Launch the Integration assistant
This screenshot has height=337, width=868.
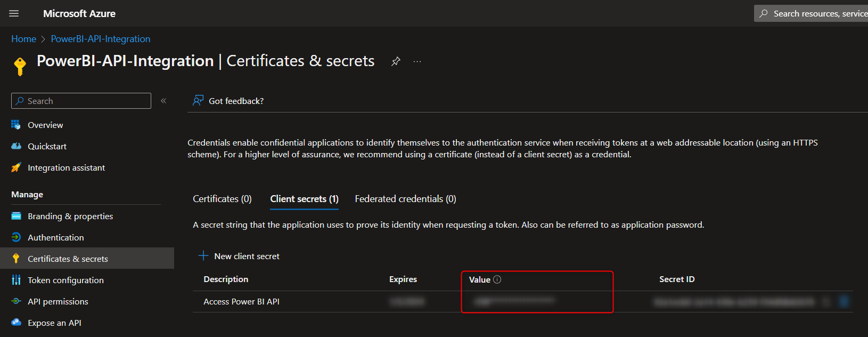click(x=65, y=167)
